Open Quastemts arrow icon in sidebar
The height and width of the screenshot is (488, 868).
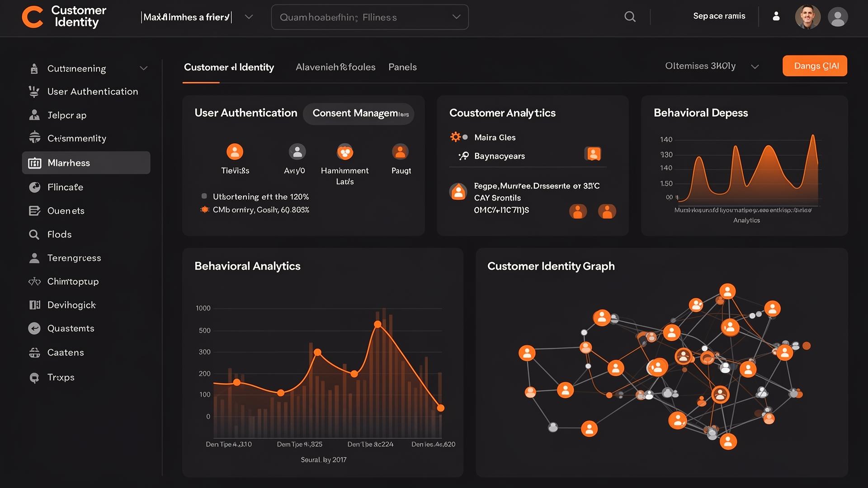34,328
